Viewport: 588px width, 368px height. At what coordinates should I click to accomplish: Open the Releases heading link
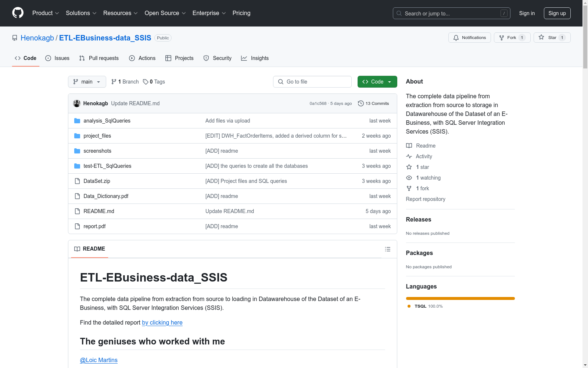click(x=419, y=219)
